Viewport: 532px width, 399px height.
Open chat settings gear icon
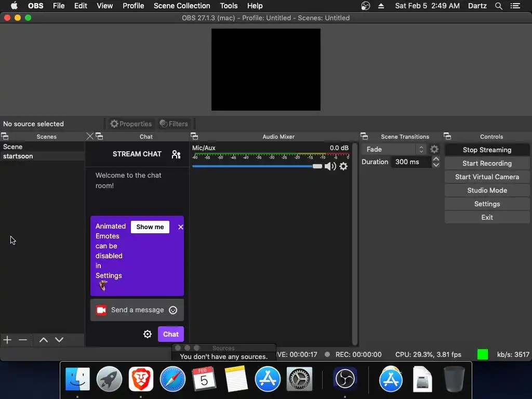pyautogui.click(x=147, y=334)
